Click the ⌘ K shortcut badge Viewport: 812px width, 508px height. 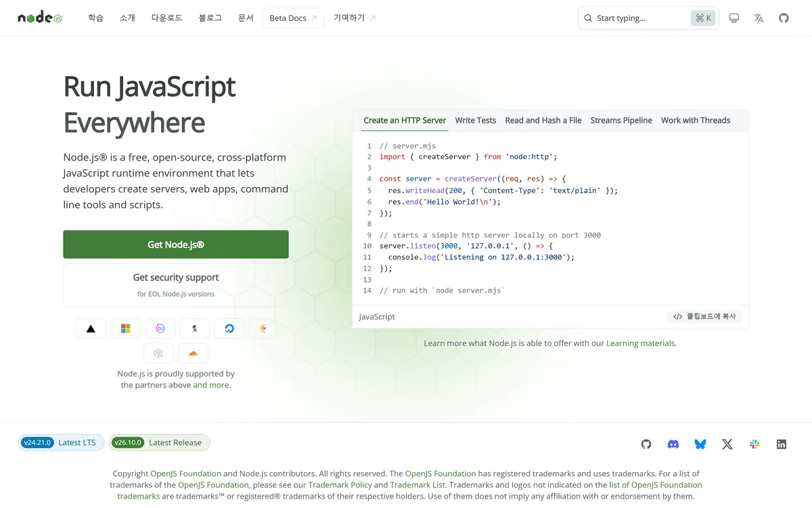point(703,18)
